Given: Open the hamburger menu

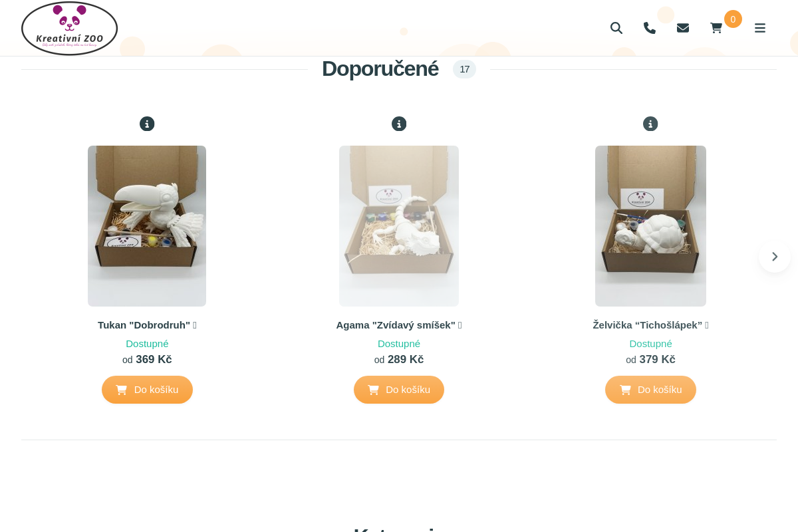Looking at the screenshot, I should 760,28.
